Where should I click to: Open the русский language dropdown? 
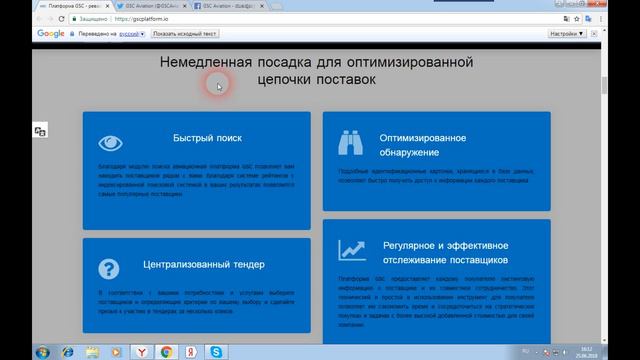coord(132,34)
